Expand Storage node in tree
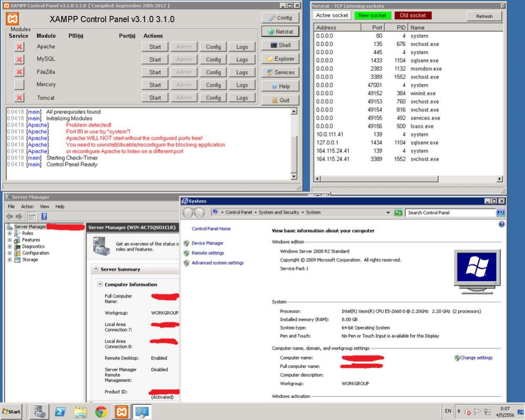 [9, 259]
